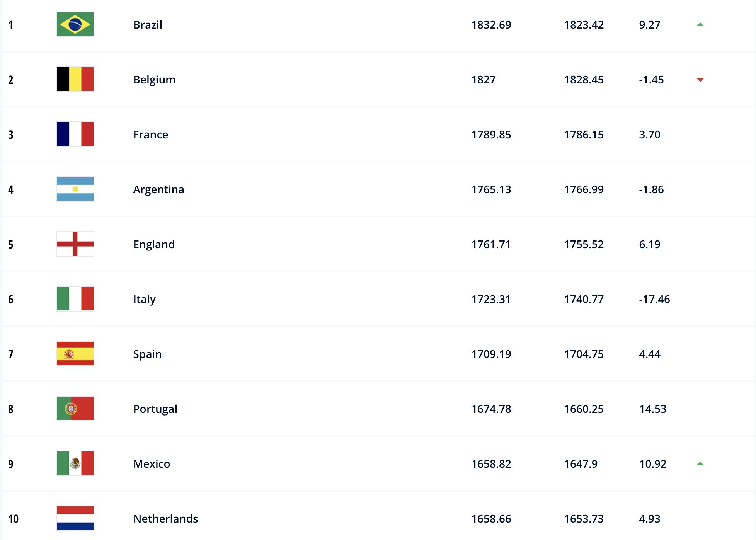Click Brazil's green up arrow indicator
Screen dimensions: 756x540
coord(700,25)
